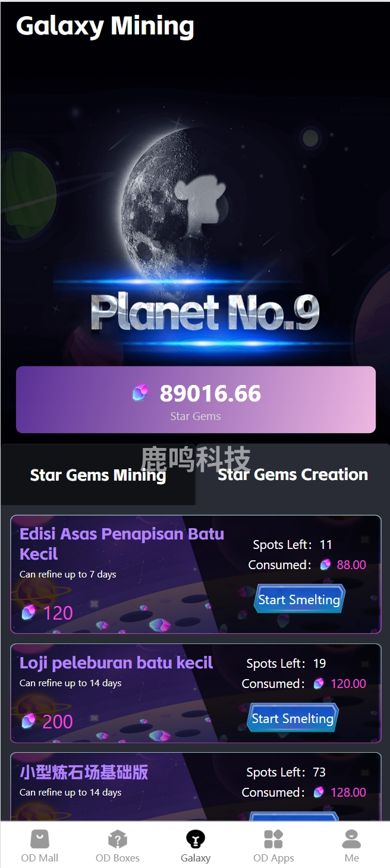The height and width of the screenshot is (868, 390).
Task: Start Smelting for Edisi Asas Penapisan Batu Kecil
Action: point(299,599)
